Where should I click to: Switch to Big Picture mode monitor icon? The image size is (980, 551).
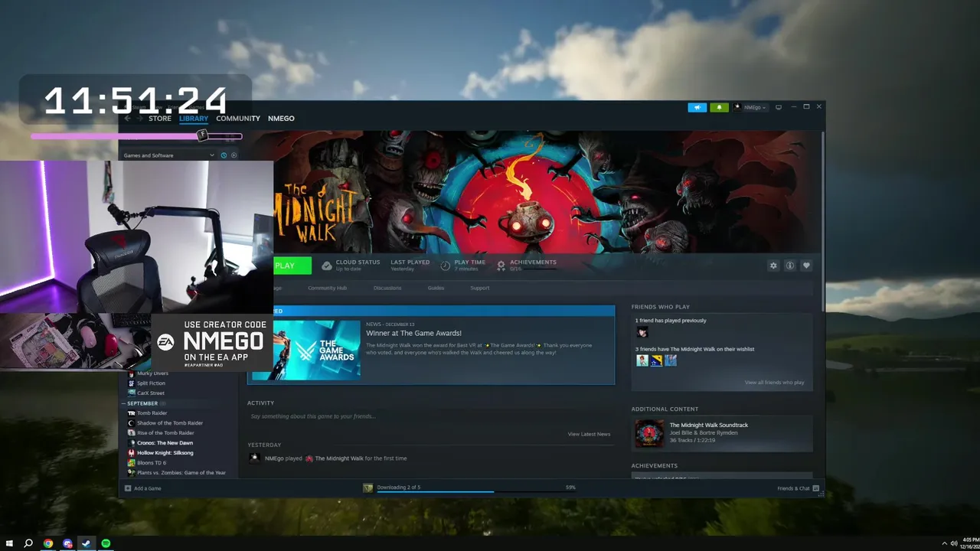[779, 107]
